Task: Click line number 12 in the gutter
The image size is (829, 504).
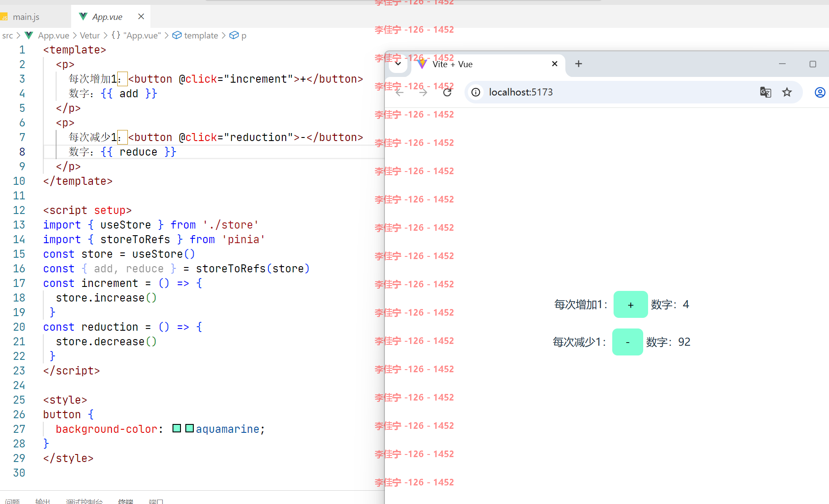Action: click(19, 210)
